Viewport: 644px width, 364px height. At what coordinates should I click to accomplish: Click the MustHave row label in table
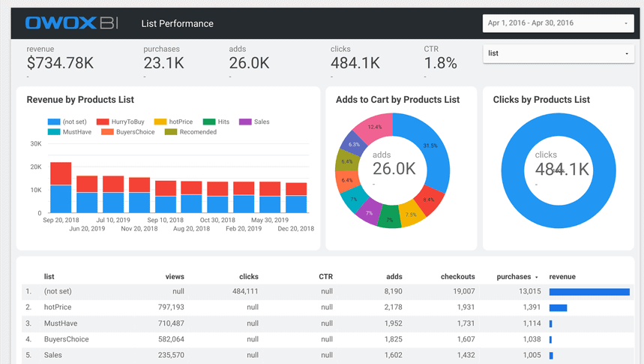click(61, 323)
